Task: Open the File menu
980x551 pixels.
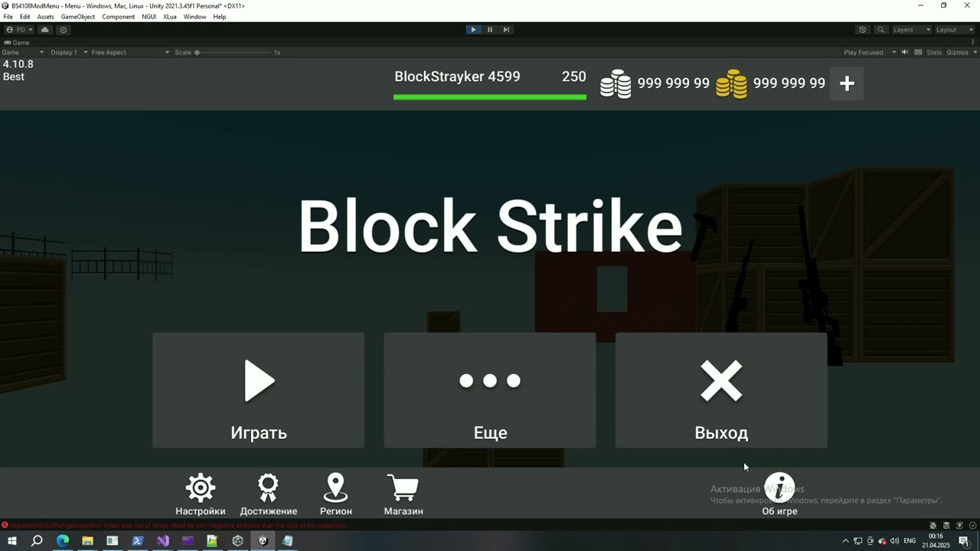Action: [x=8, y=17]
